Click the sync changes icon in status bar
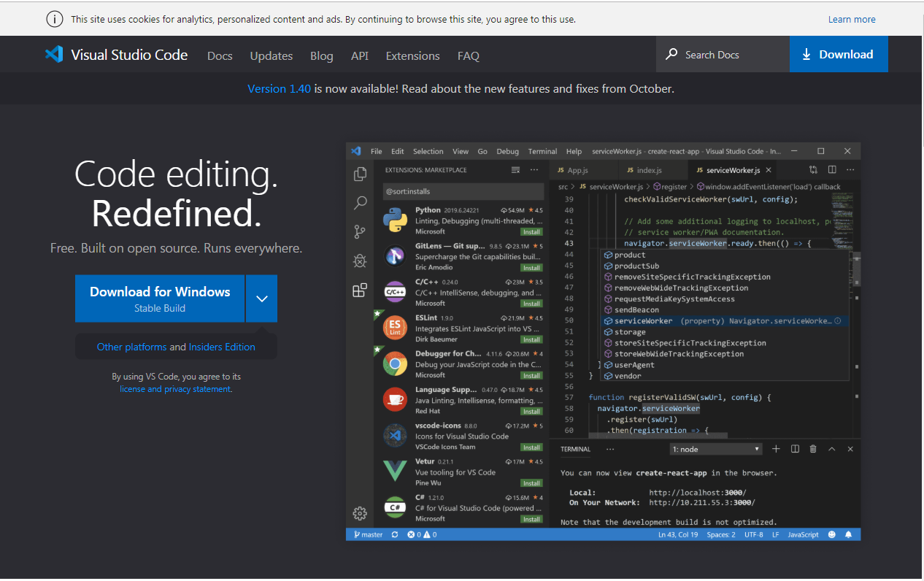Image resolution: width=924 pixels, height=581 pixels. click(x=395, y=534)
